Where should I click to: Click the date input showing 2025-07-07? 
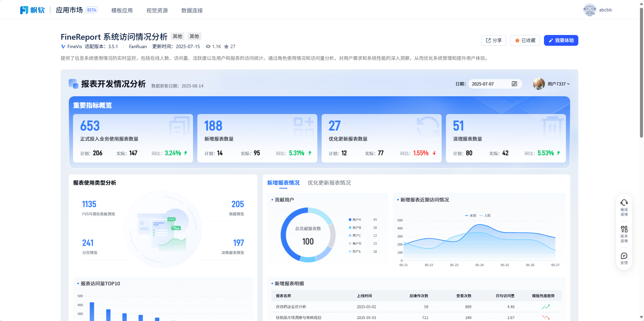click(495, 84)
